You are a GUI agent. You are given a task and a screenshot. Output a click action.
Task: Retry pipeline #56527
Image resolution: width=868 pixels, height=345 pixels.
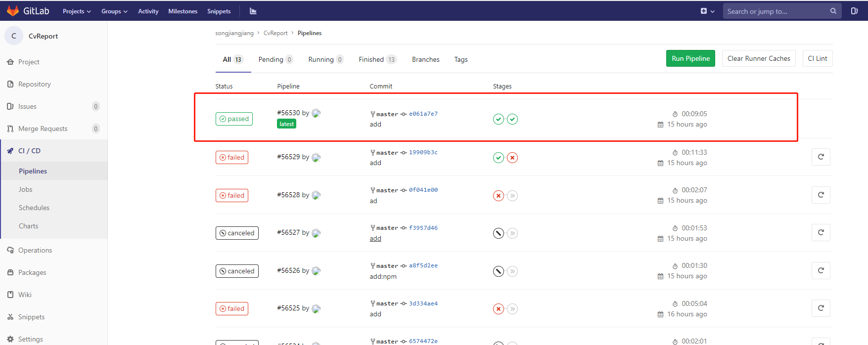coord(821,232)
